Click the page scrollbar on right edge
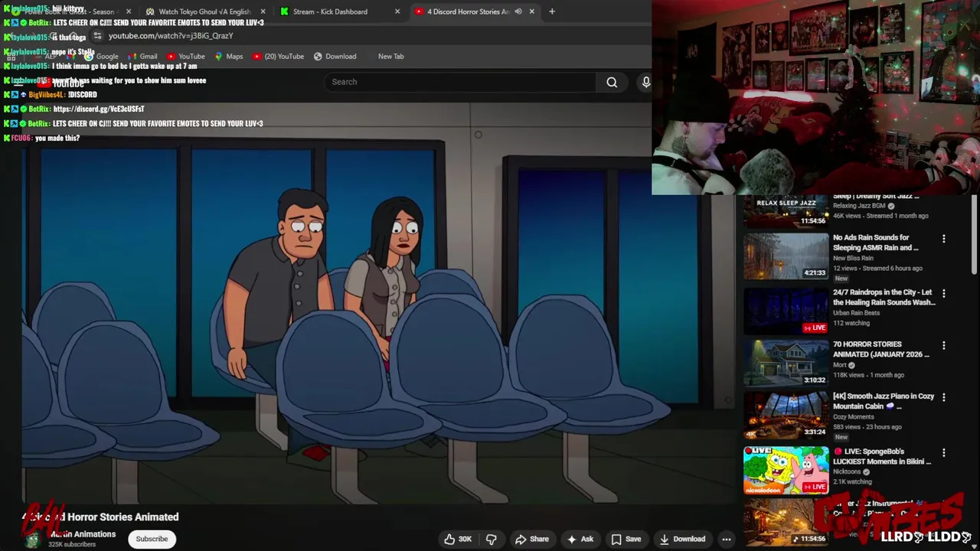This screenshot has height=551, width=980. pyautogui.click(x=975, y=234)
